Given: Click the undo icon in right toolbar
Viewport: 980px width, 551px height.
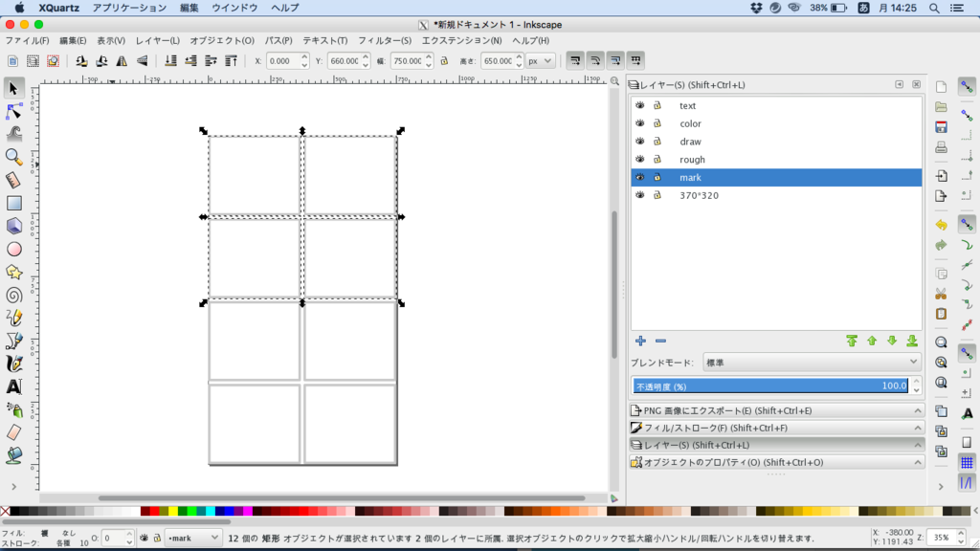Looking at the screenshot, I should [x=942, y=225].
